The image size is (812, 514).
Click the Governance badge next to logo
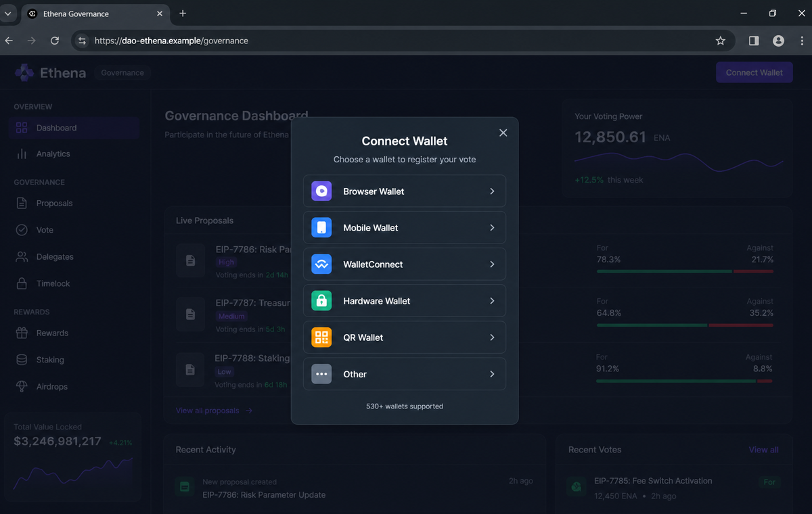[122, 72]
